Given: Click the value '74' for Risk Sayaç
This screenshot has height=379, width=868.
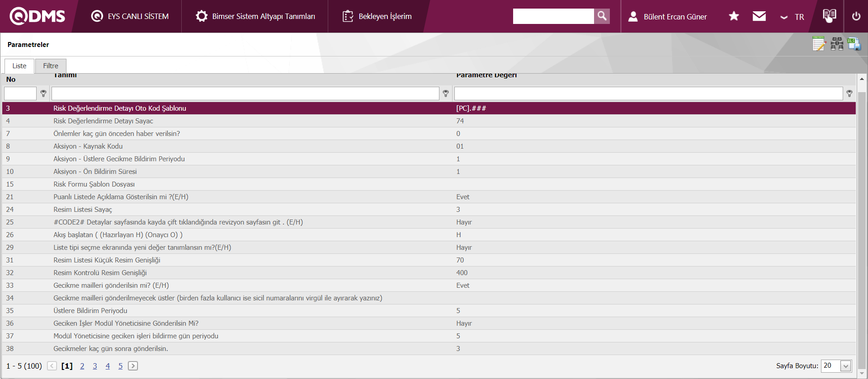Looking at the screenshot, I should coord(460,121).
